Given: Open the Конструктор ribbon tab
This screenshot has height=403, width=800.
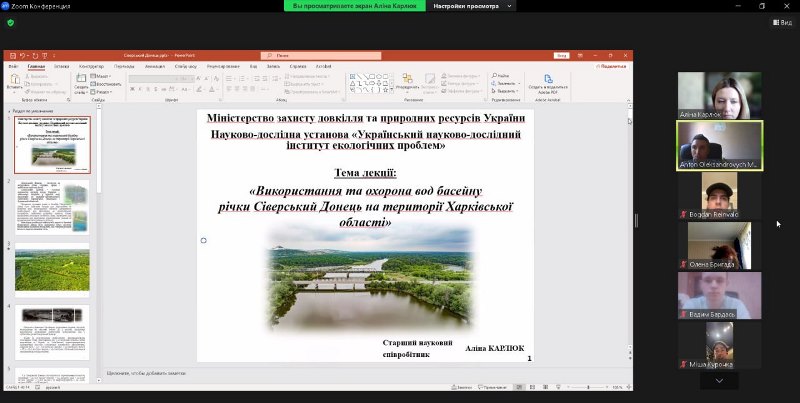Looking at the screenshot, I should click(x=92, y=66).
